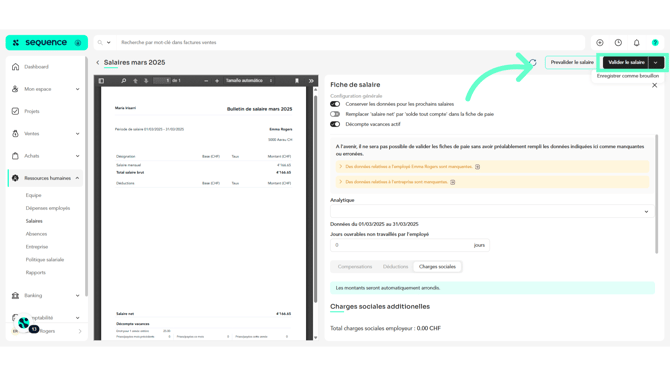This screenshot has height=376, width=670.
Task: Open the user profile chevron at sidebar bottom
Action: 80,331
